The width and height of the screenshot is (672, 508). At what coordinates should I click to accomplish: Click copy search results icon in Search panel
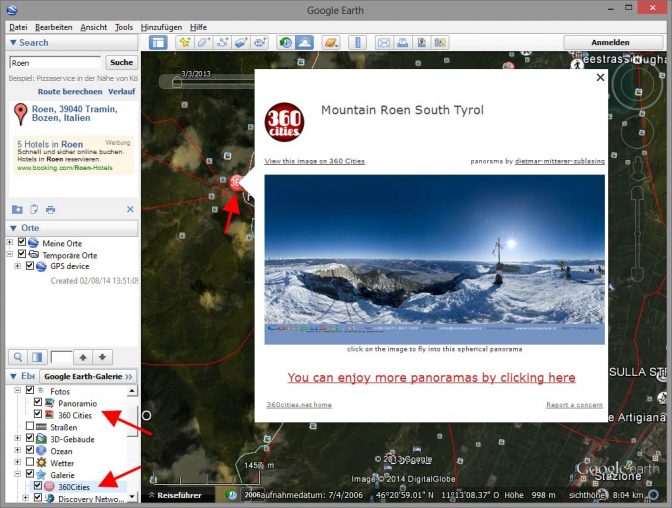(x=34, y=209)
